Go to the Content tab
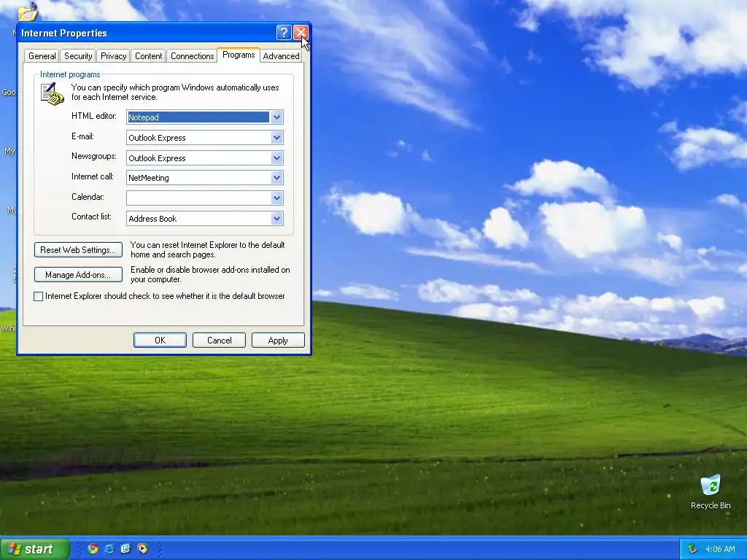 click(148, 56)
